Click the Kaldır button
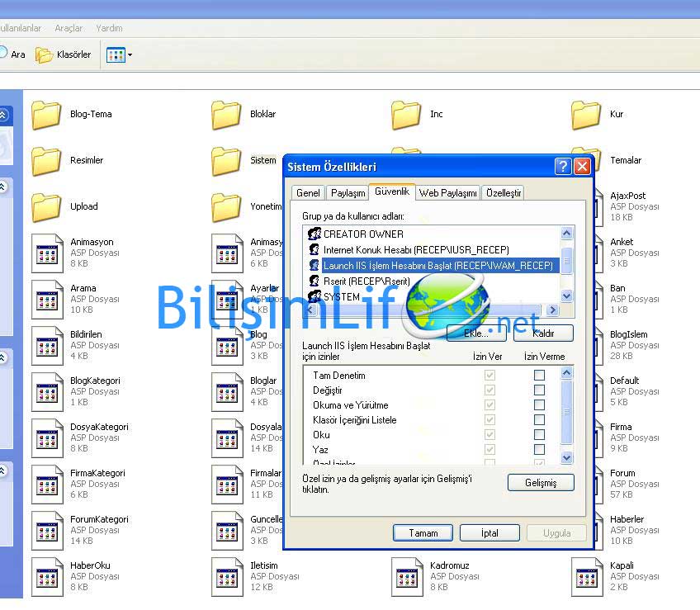700x610 pixels. pyautogui.click(x=543, y=333)
